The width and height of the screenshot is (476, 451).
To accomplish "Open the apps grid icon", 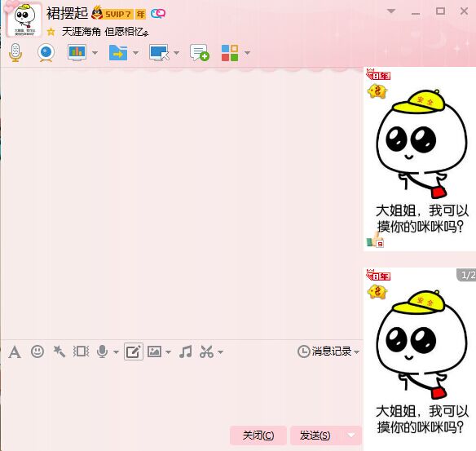I will (230, 53).
